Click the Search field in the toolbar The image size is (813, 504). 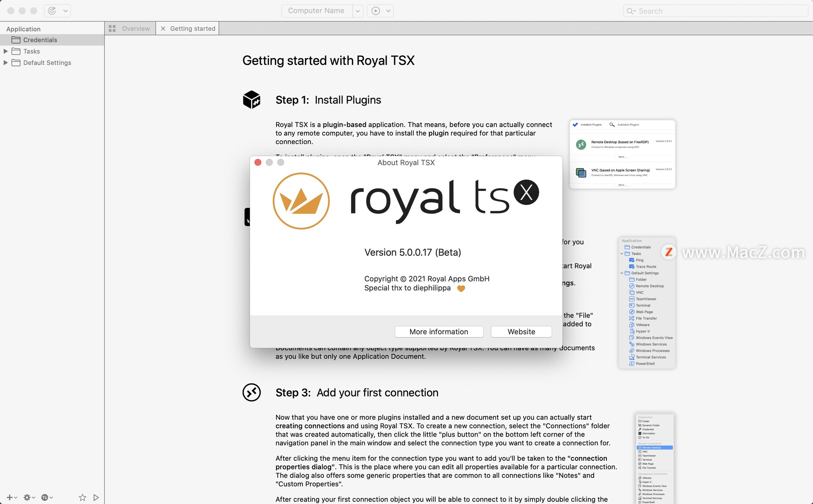coord(716,11)
